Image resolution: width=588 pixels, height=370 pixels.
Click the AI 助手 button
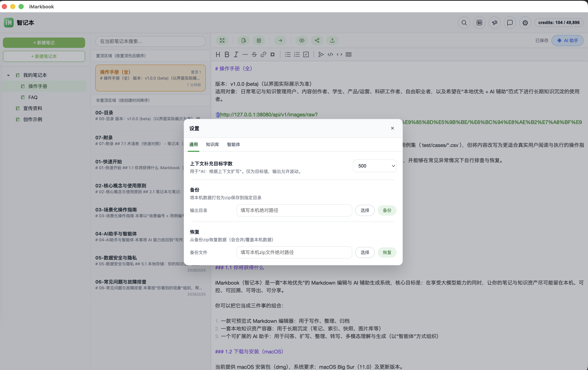pyautogui.click(x=567, y=41)
